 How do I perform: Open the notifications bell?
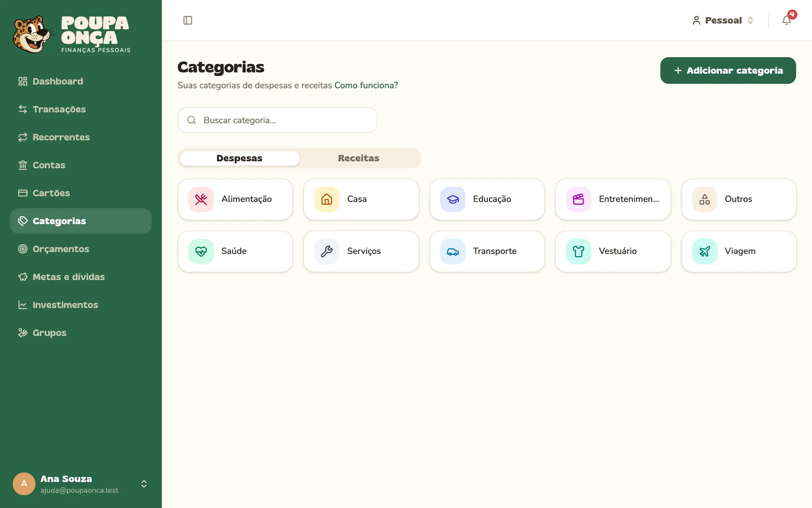pyautogui.click(x=787, y=21)
